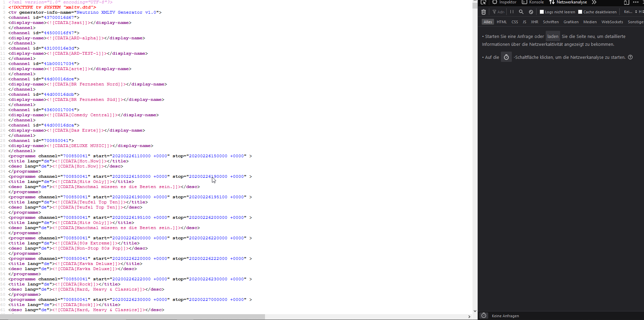Click the horizontal scrollbar of the XML view
Image resolution: width=644 pixels, height=320 pixels.
point(137,317)
